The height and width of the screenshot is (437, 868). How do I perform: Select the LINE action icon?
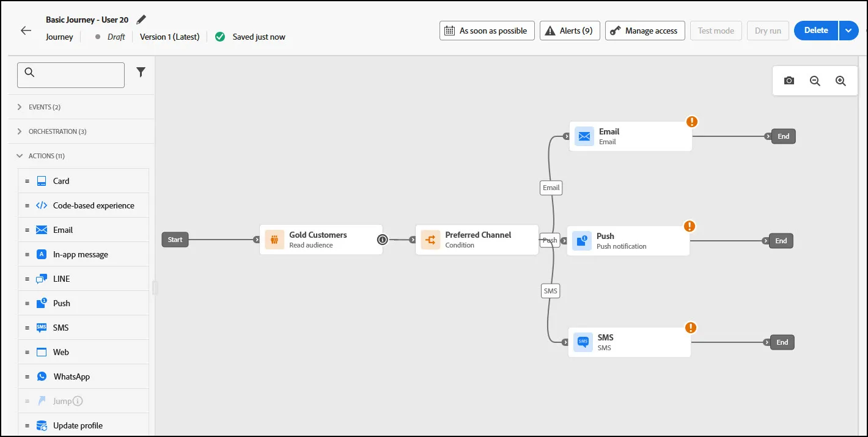tap(42, 279)
